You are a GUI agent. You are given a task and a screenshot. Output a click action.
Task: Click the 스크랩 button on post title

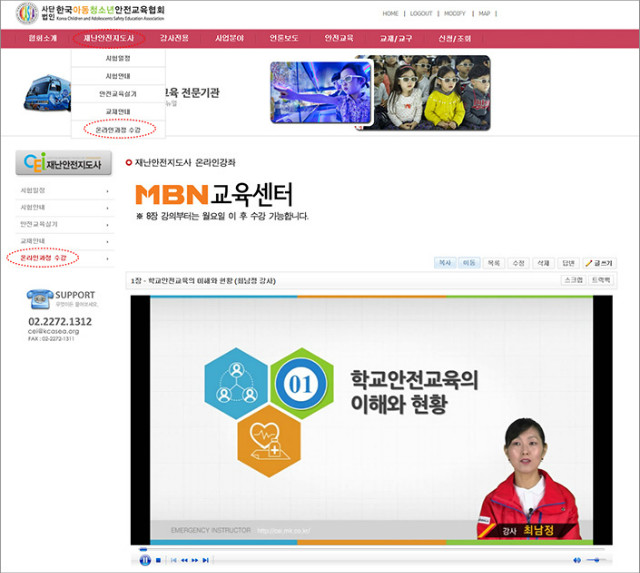(573, 280)
